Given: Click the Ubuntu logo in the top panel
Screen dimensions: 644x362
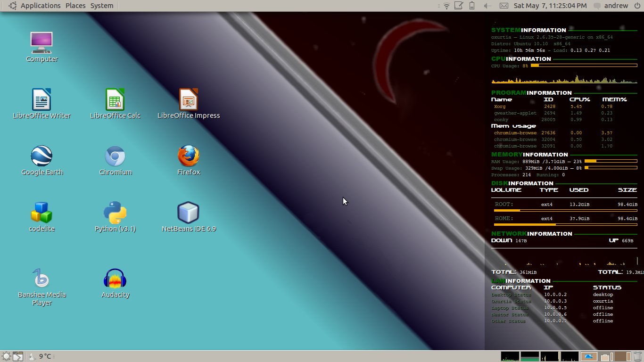Looking at the screenshot, I should point(12,6).
